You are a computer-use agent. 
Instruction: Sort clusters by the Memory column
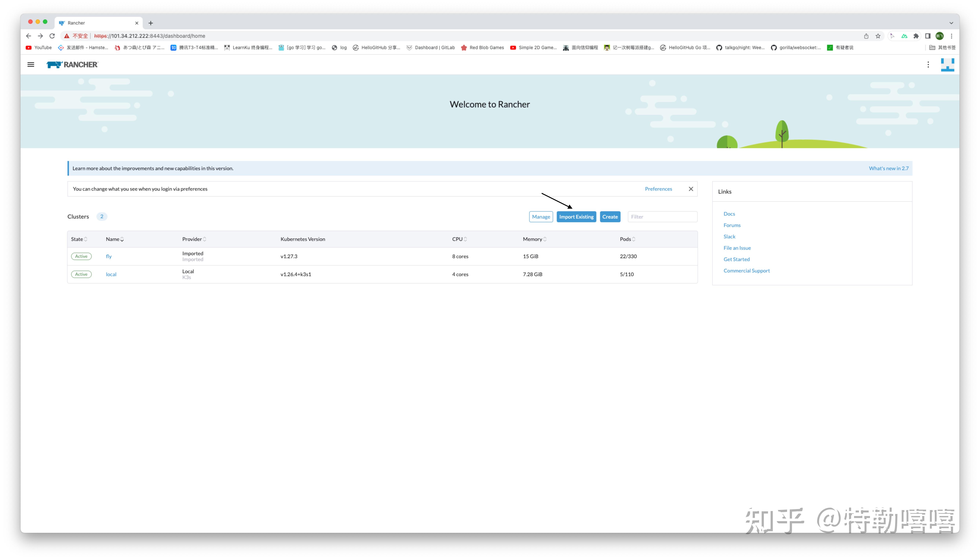534,239
